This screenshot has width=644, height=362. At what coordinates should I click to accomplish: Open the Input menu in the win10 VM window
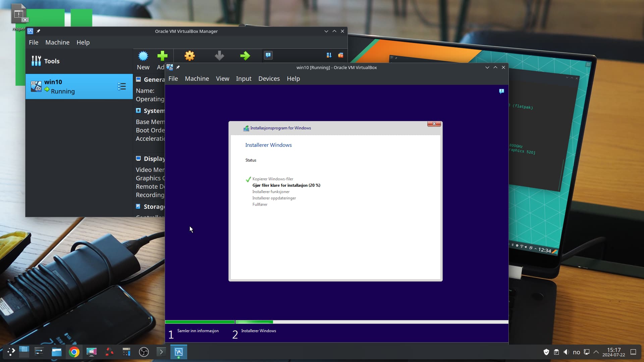[x=244, y=79]
